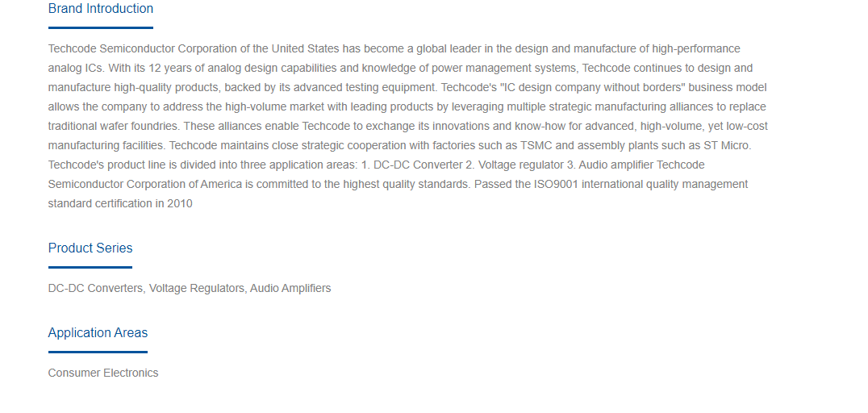Click "Audio Amplifiers" in the Product Series list
The width and height of the screenshot is (868, 413).
(290, 289)
